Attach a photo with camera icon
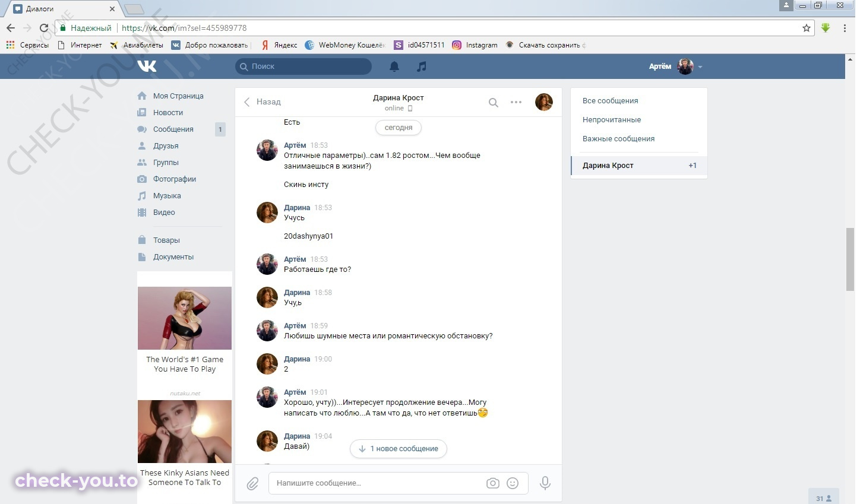The width and height of the screenshot is (860, 504). (x=493, y=483)
